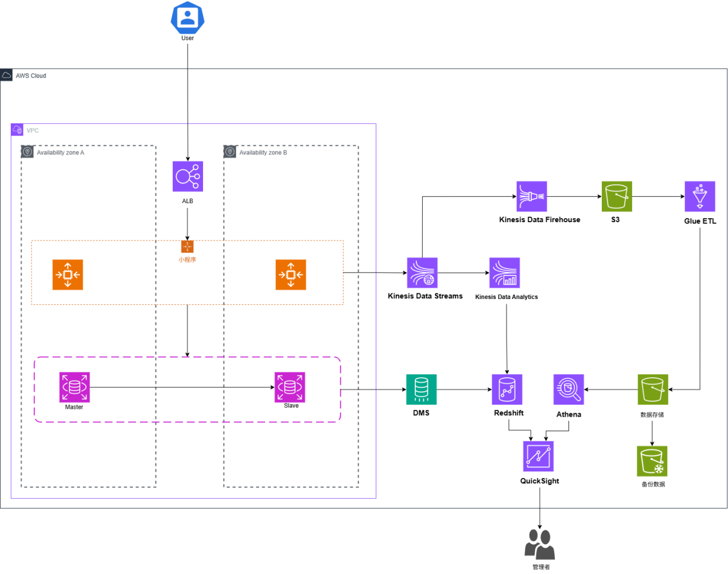Select the 管理者 users icon
The width and height of the screenshot is (728, 574).
pos(539,544)
